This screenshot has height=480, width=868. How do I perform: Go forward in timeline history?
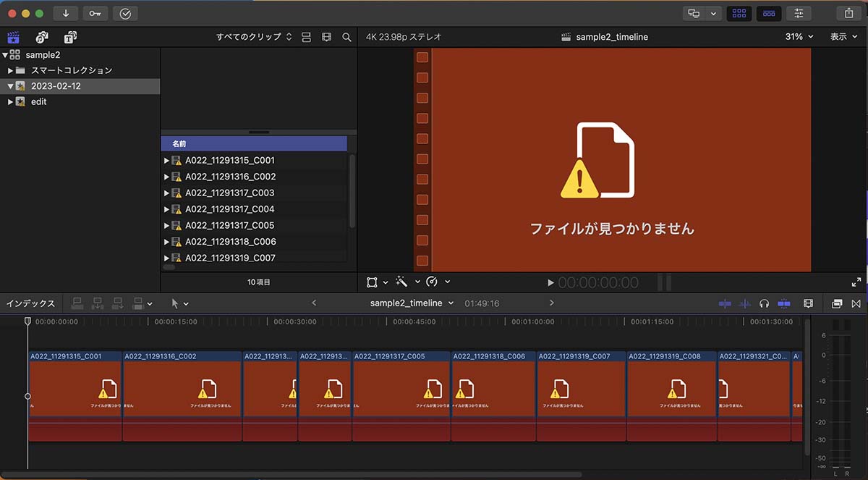[x=552, y=303]
